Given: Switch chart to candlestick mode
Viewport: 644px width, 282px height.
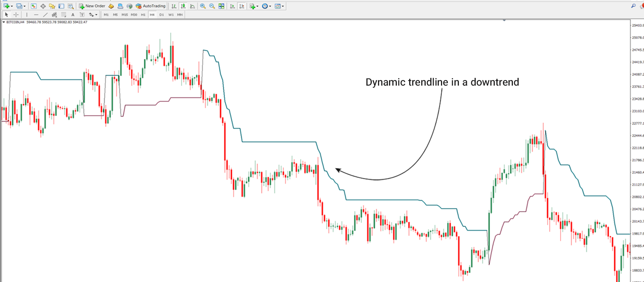Looking at the screenshot, I should [183, 6].
